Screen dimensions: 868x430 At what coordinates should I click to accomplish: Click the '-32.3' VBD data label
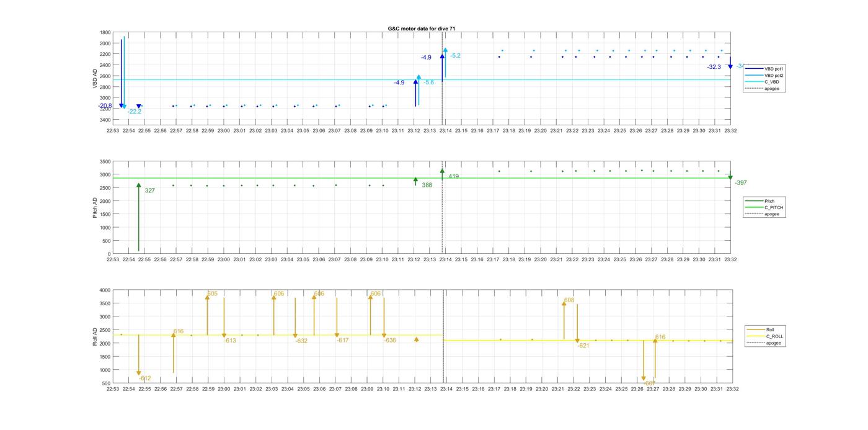point(714,67)
